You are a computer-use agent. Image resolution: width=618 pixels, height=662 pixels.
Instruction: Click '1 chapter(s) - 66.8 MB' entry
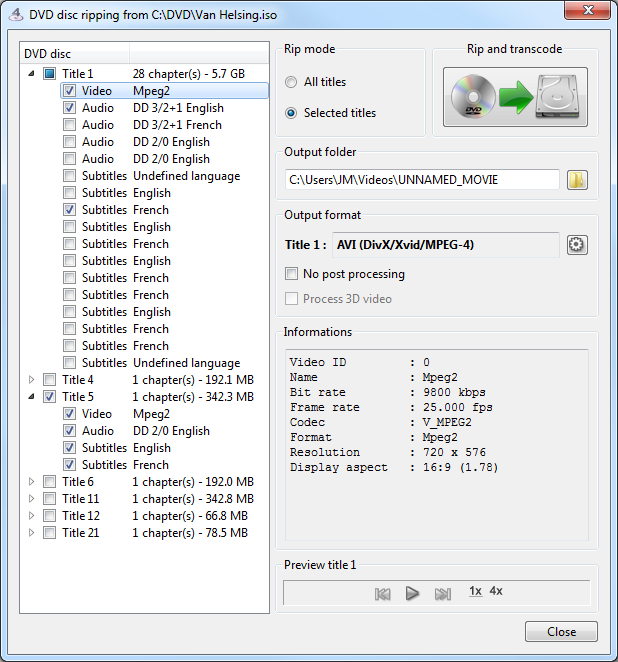(190, 515)
